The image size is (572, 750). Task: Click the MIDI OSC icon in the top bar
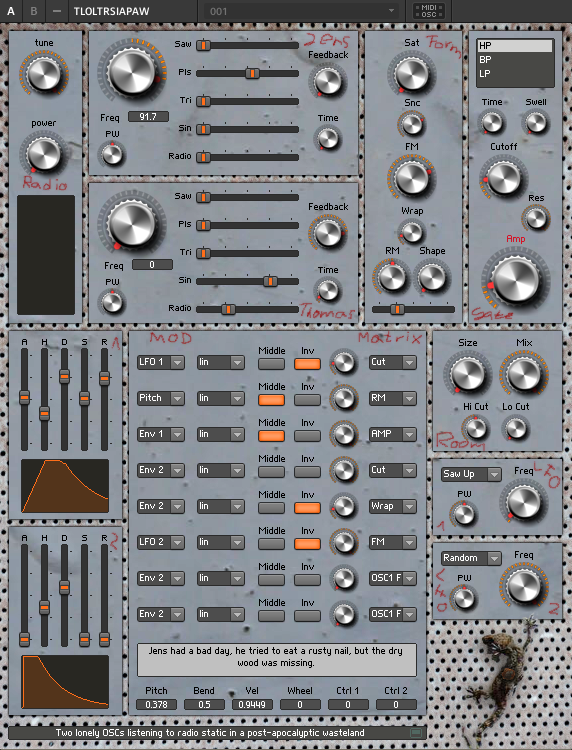click(x=429, y=11)
